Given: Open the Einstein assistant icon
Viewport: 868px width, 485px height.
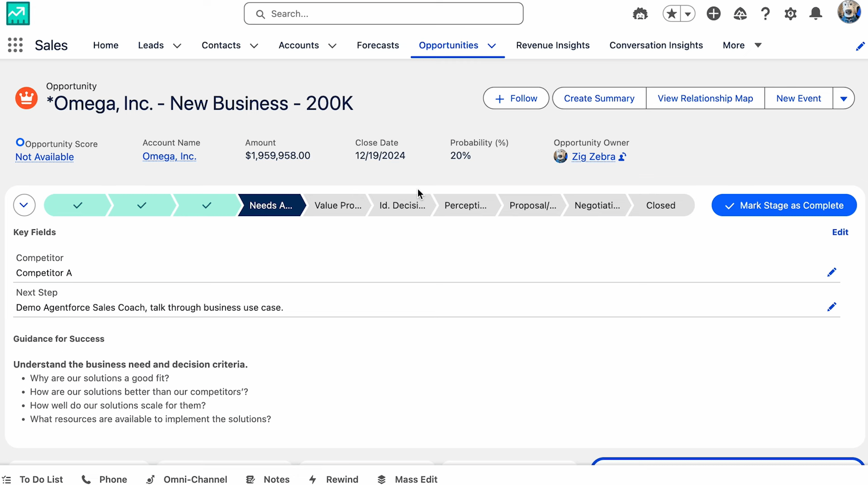Looking at the screenshot, I should point(640,14).
